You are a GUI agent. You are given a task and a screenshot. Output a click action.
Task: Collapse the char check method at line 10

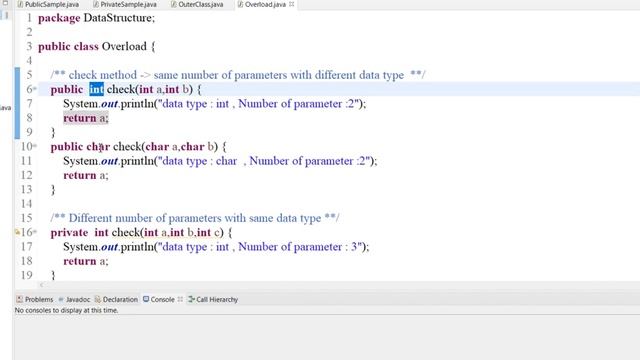coord(35,146)
